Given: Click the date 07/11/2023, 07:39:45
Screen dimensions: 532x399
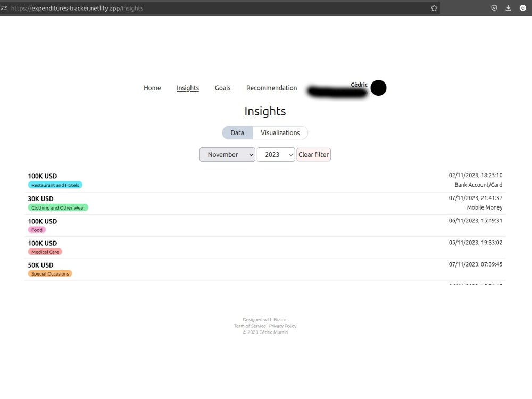Looking at the screenshot, I should (x=475, y=264).
